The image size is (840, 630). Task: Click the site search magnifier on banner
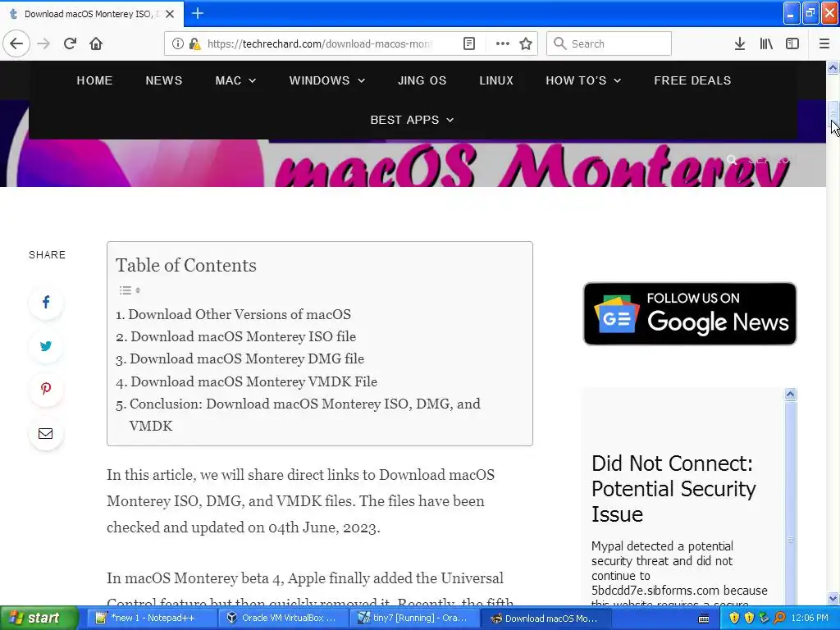pos(732,159)
